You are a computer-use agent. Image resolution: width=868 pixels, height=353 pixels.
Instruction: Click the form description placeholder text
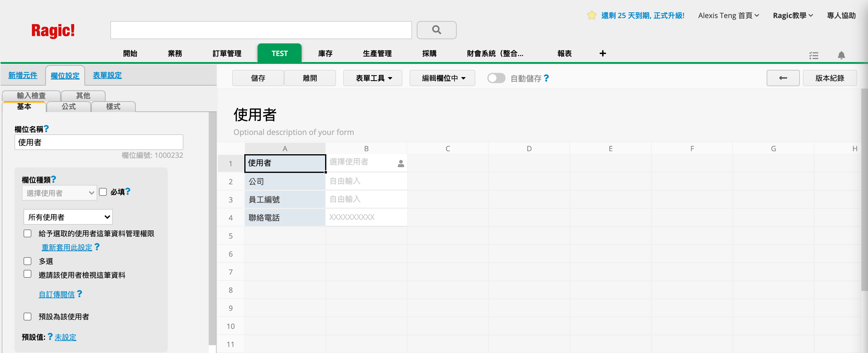point(293,132)
